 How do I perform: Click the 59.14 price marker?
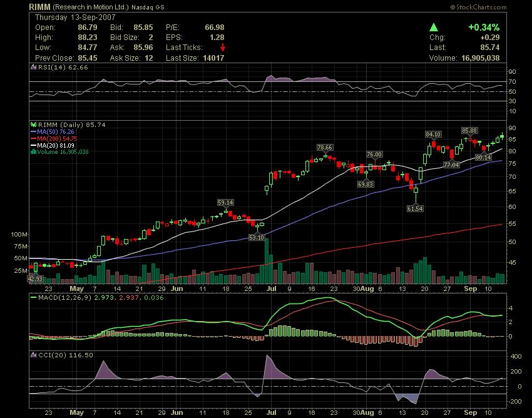pos(225,203)
